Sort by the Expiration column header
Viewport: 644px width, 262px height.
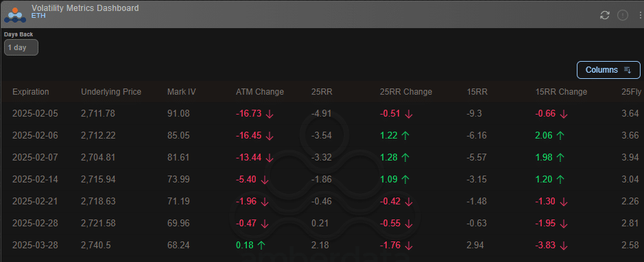[31, 92]
